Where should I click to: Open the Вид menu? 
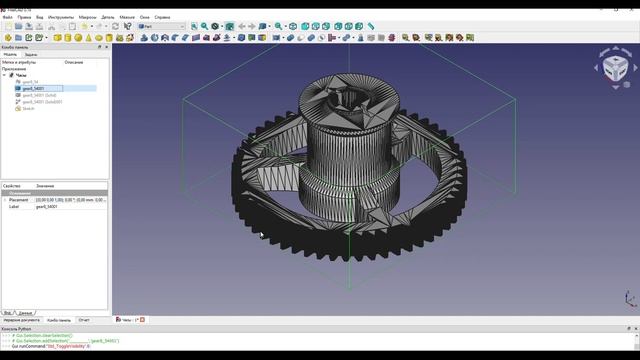40,17
